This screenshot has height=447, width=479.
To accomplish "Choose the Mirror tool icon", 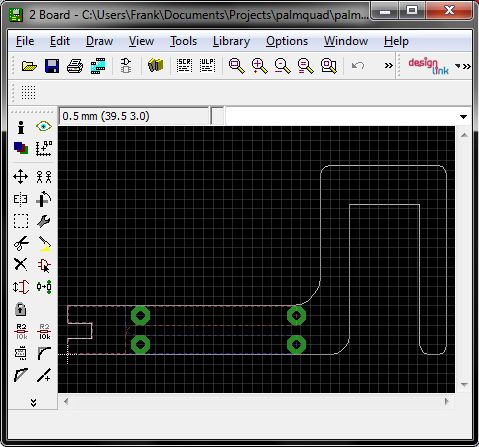I will [x=21, y=199].
